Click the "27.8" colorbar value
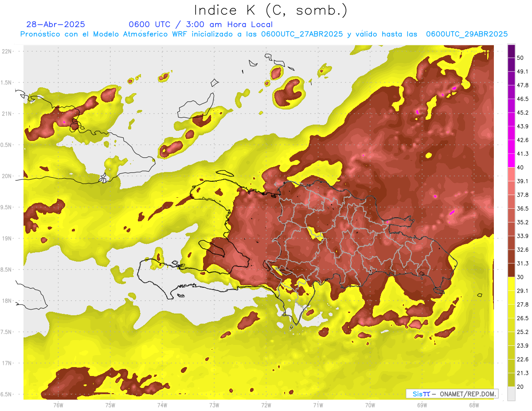The image size is (532, 411). point(523,305)
